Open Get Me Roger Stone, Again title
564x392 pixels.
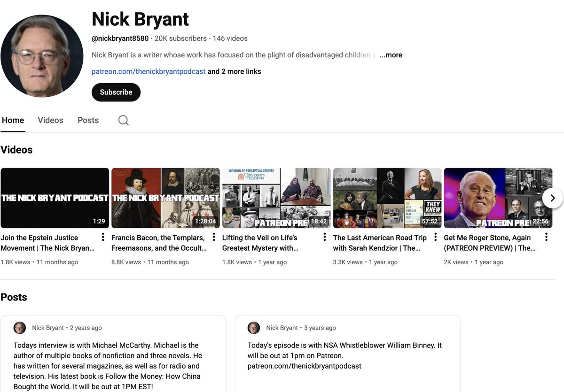pyautogui.click(x=490, y=243)
